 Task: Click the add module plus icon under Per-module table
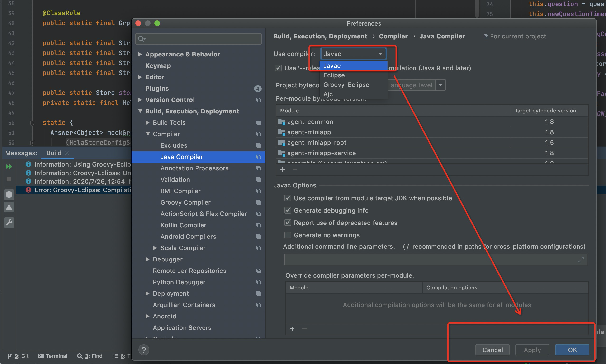[283, 169]
